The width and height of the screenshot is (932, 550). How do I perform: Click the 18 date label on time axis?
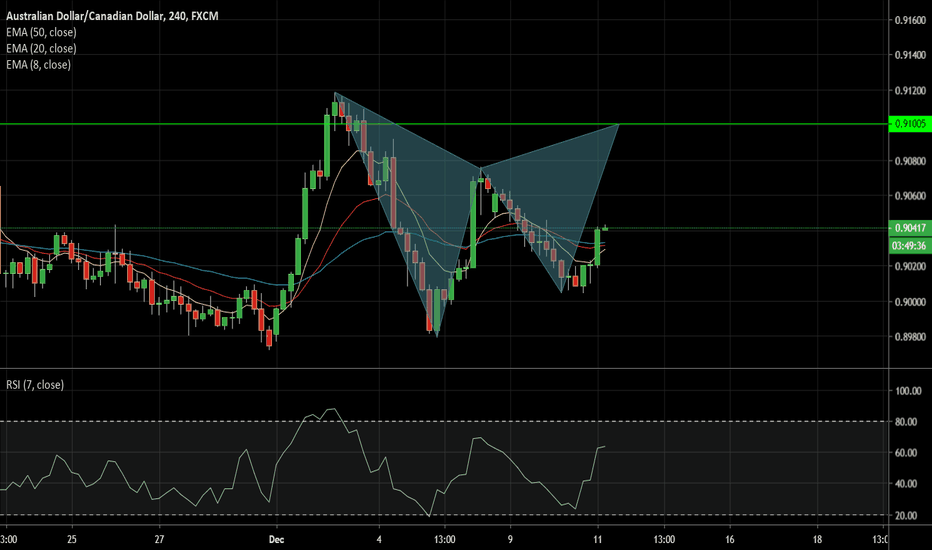point(817,539)
